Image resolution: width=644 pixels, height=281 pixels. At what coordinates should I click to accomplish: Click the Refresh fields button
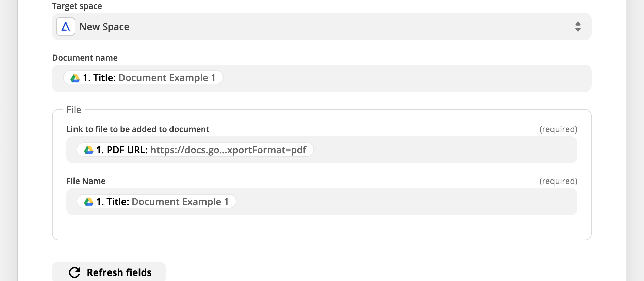[109, 272]
